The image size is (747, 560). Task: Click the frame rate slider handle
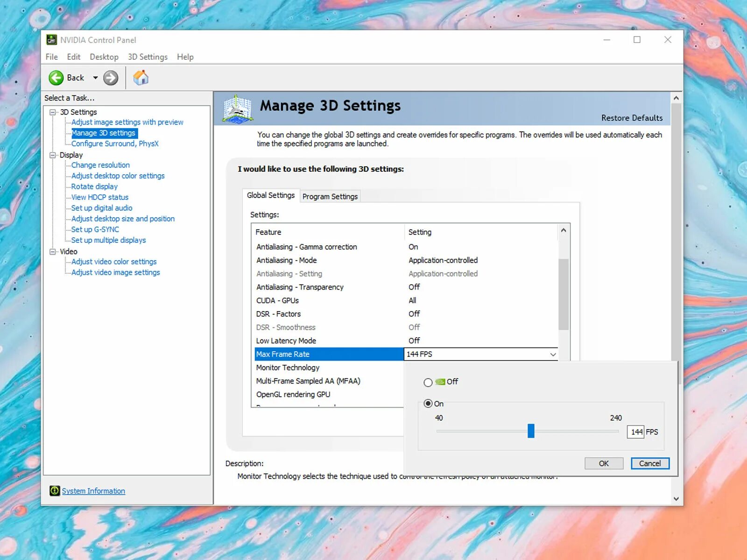531,431
